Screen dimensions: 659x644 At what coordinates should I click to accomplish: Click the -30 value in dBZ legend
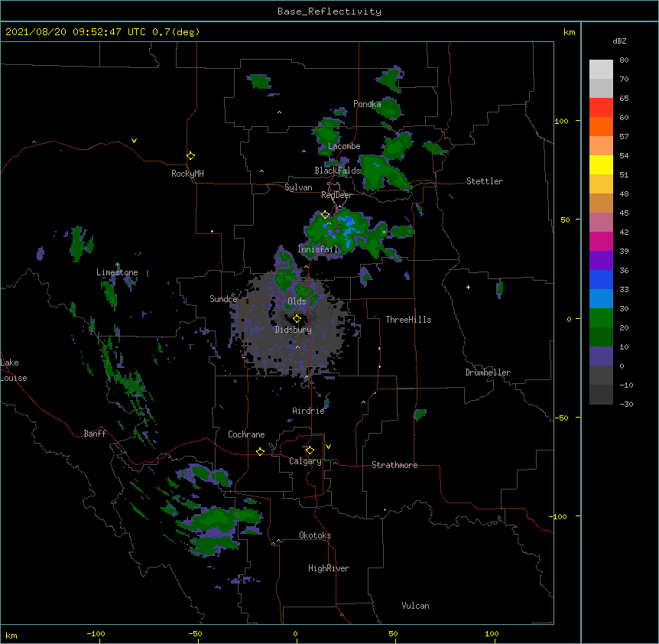(x=626, y=404)
